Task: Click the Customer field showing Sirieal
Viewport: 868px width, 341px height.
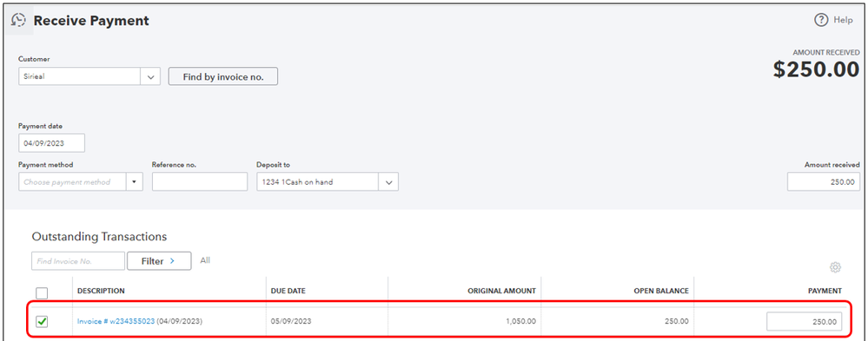Action: (79, 77)
